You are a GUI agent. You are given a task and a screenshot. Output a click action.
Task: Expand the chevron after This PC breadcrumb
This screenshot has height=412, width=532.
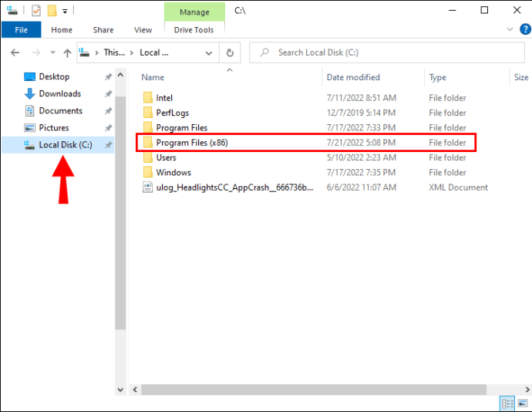pyautogui.click(x=132, y=52)
